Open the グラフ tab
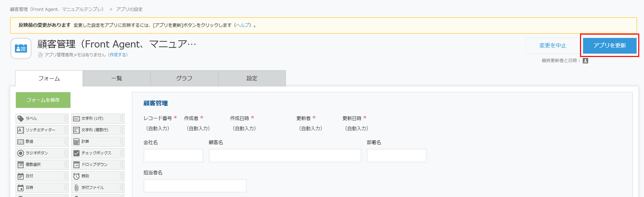This screenshot has width=644, height=197. 184,79
